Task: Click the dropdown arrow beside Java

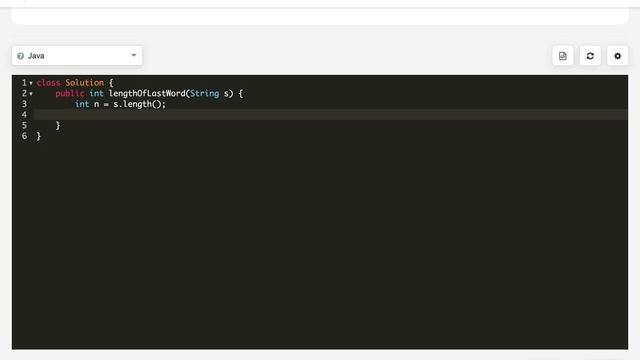Action: pos(133,55)
